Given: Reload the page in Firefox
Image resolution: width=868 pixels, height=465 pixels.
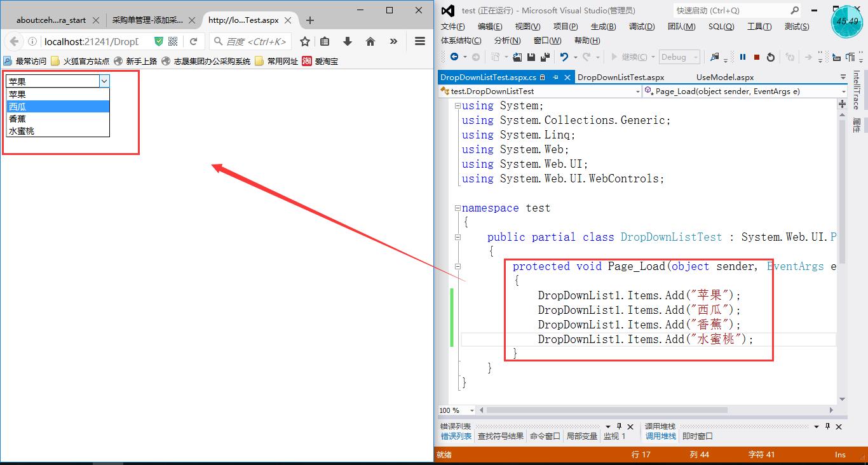Looking at the screenshot, I should [x=193, y=41].
